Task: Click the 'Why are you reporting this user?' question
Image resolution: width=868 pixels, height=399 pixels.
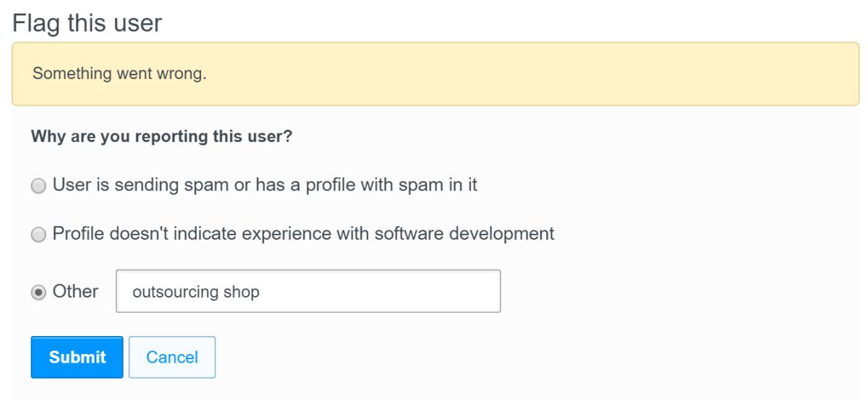Action: [161, 137]
